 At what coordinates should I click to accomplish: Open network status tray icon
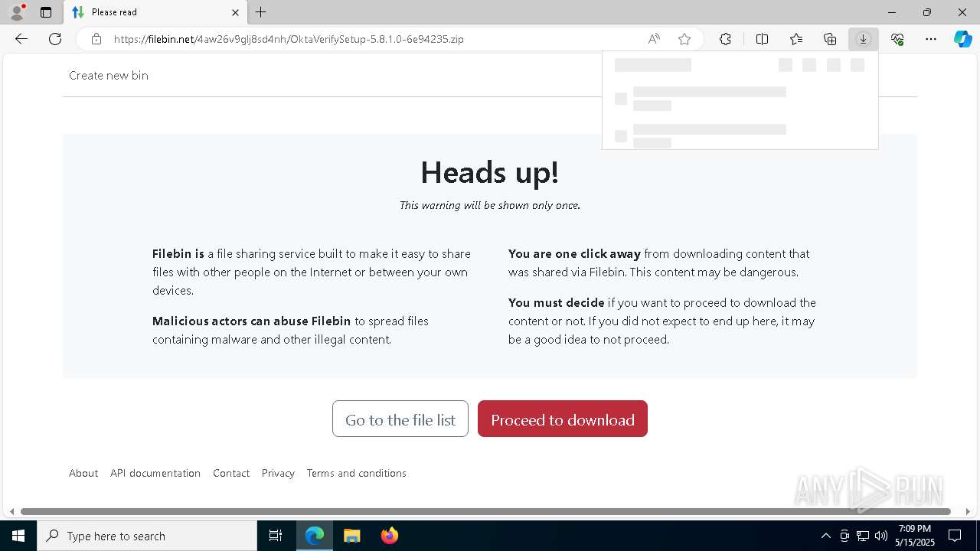863,536
